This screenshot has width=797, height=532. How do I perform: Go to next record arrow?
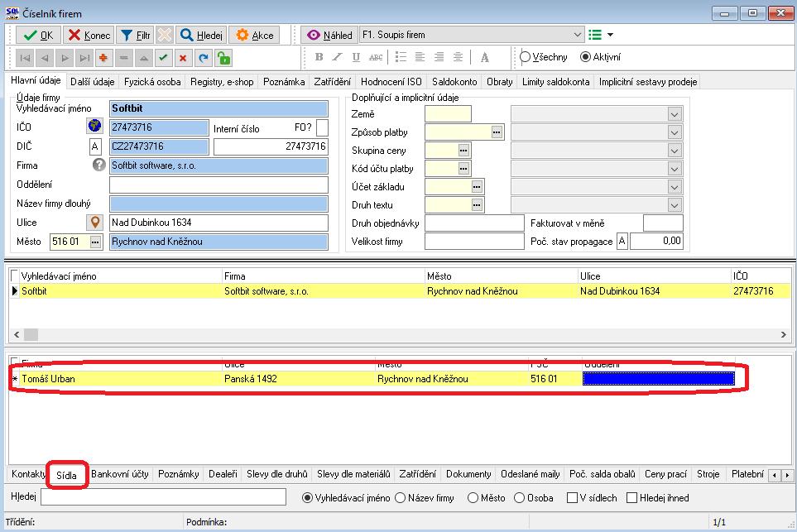click(65, 58)
